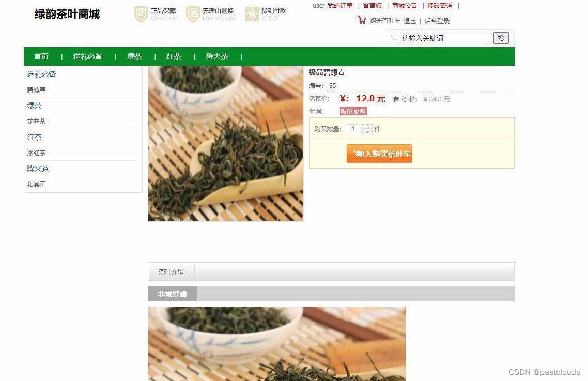Screen dimensions: 588x381
Task: Open 我的订单 link
Action: point(340,6)
